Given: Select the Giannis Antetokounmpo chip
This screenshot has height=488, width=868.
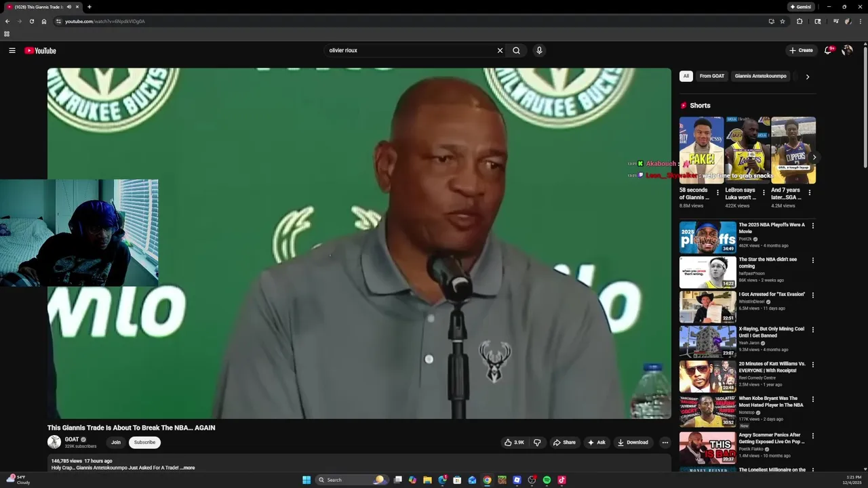Looking at the screenshot, I should click(x=761, y=77).
